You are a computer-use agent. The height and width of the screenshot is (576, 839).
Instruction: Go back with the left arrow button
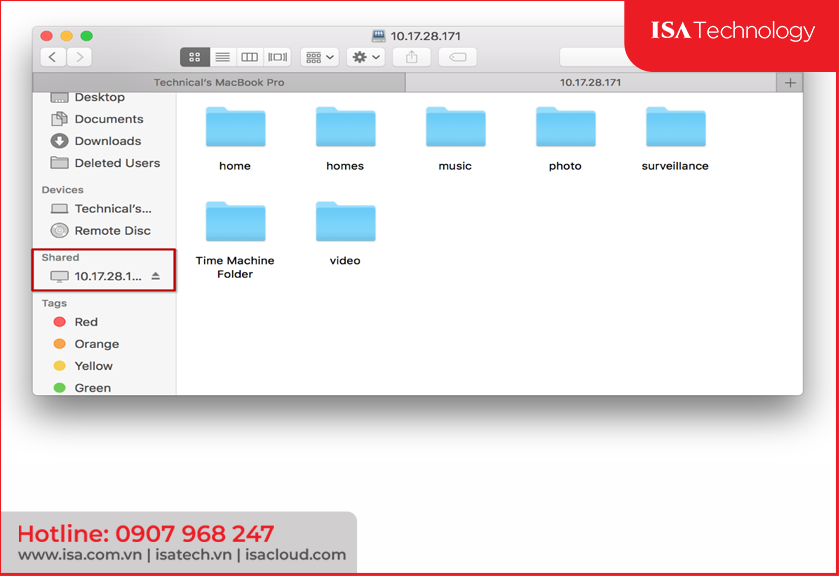pyautogui.click(x=53, y=57)
